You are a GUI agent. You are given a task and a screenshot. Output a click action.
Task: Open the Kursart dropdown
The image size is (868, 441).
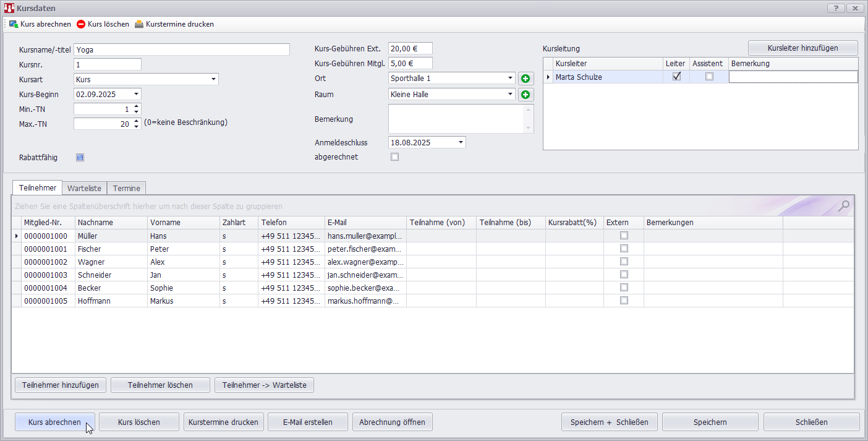coord(213,79)
